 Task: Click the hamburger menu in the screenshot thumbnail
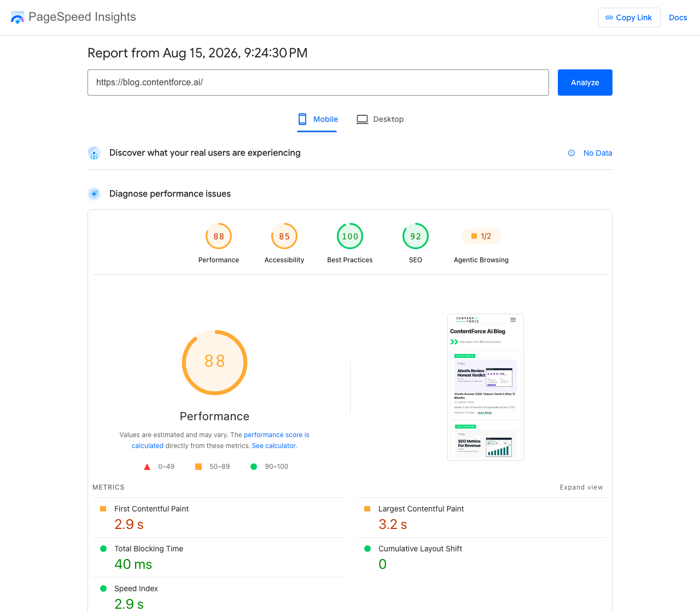point(513,320)
